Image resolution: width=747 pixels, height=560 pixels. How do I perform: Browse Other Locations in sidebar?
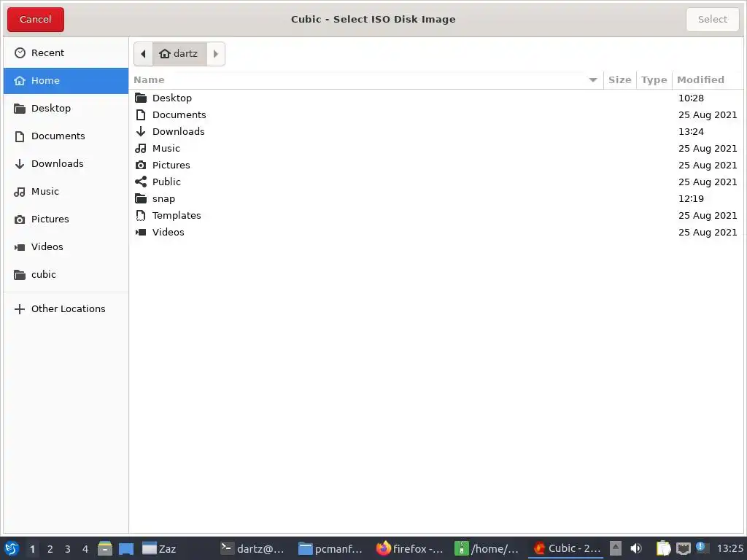(66, 308)
